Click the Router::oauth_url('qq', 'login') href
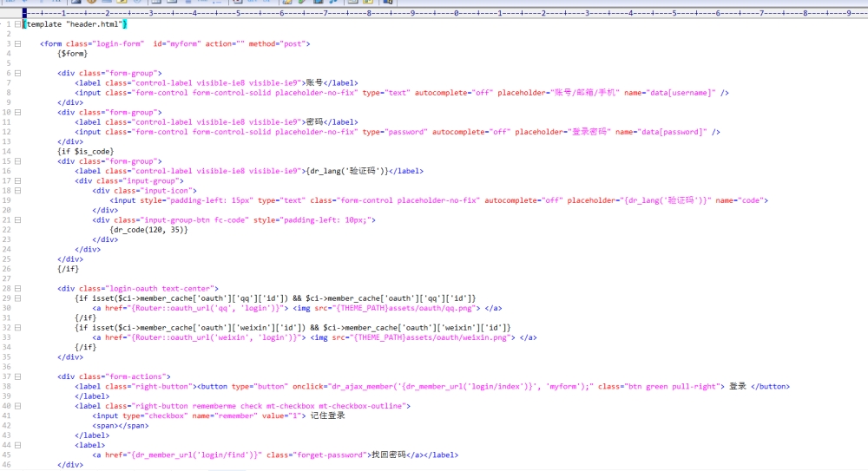Screen dimensions: 868x471 click(208, 308)
